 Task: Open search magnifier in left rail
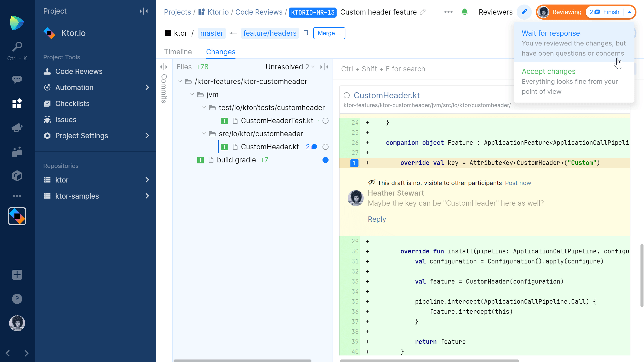point(17,47)
